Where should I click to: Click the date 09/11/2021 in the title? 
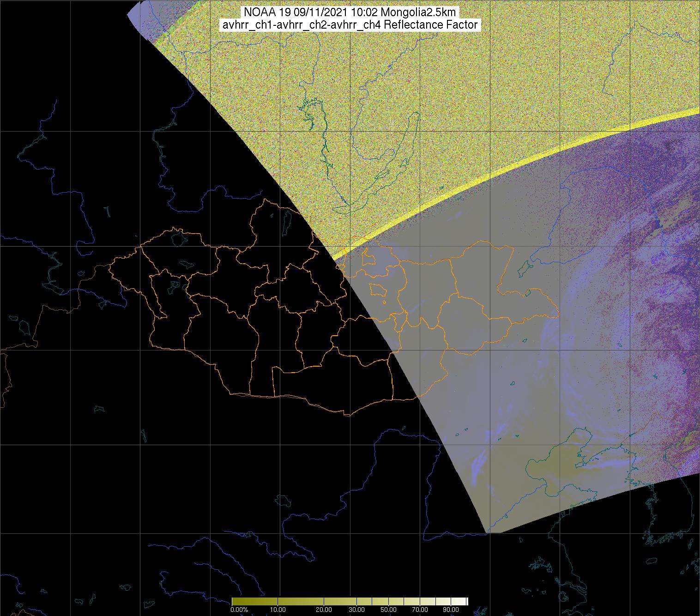pos(304,12)
